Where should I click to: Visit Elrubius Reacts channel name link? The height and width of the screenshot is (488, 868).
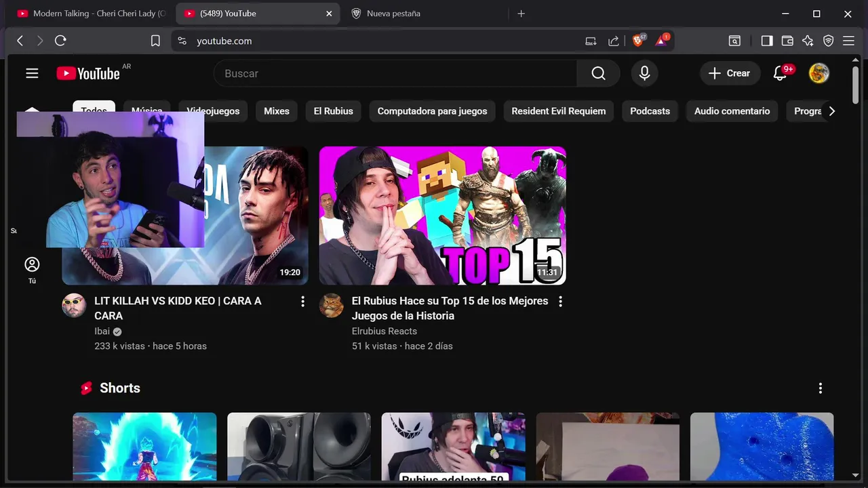[x=384, y=331]
